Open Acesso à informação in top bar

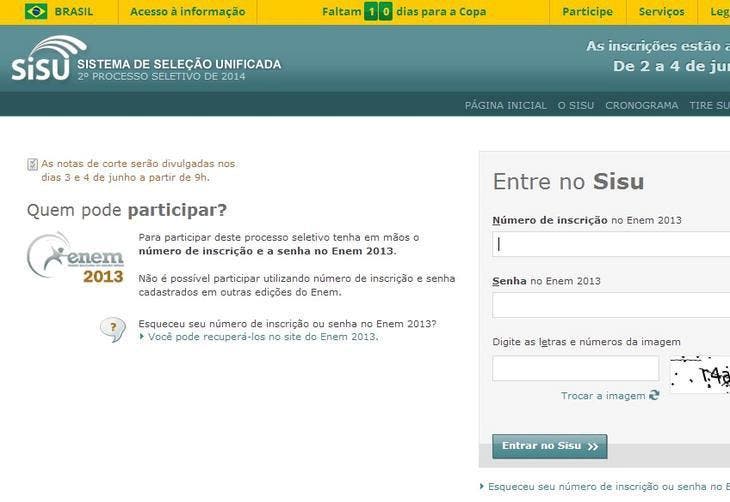[188, 12]
